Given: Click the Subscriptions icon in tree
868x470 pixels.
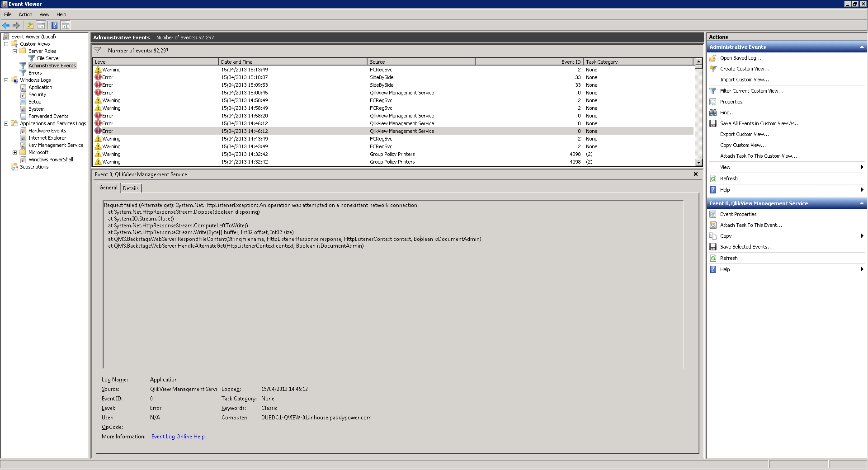Looking at the screenshot, I should (x=14, y=167).
